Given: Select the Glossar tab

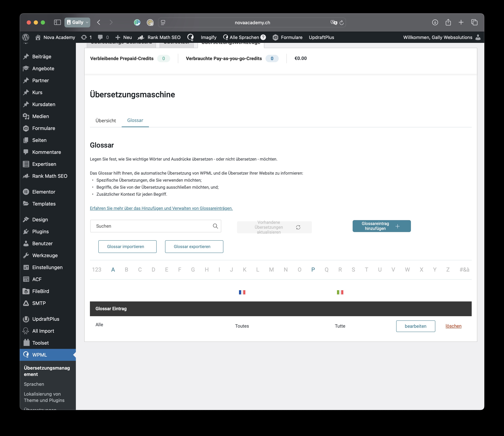Looking at the screenshot, I should tap(135, 120).
